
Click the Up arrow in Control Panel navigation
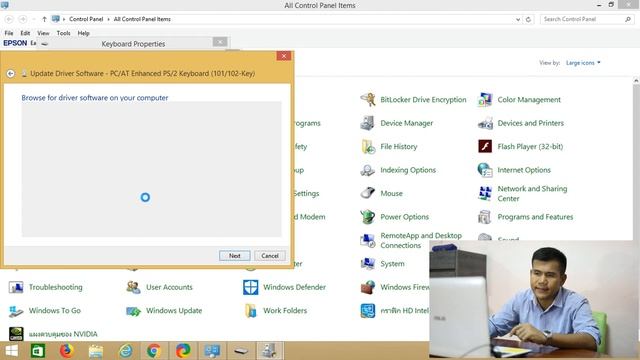[44, 19]
